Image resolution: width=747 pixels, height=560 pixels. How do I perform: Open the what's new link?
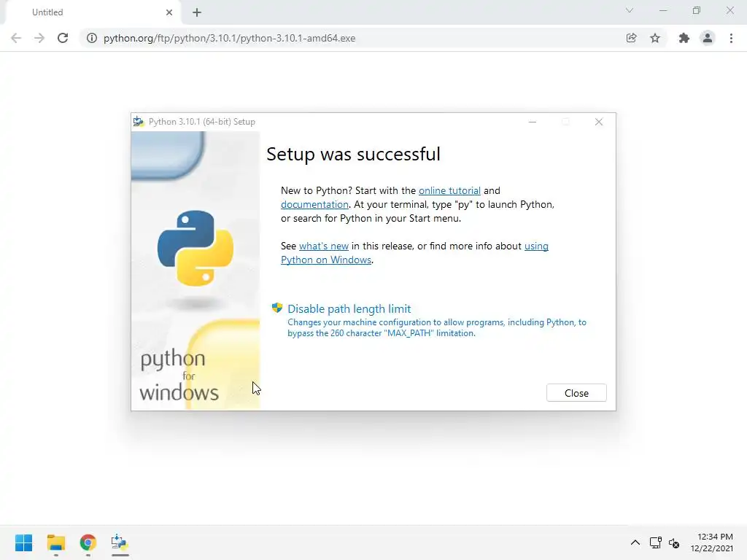(x=323, y=246)
